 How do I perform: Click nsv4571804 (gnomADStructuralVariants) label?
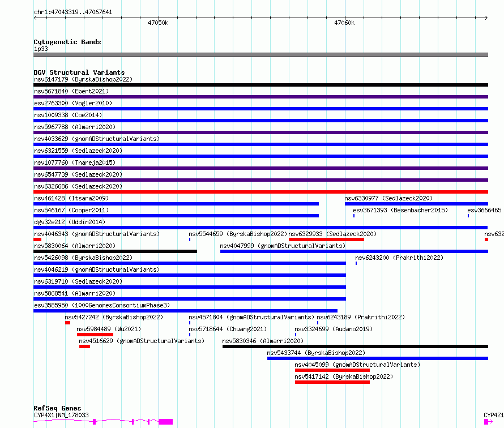(251, 317)
